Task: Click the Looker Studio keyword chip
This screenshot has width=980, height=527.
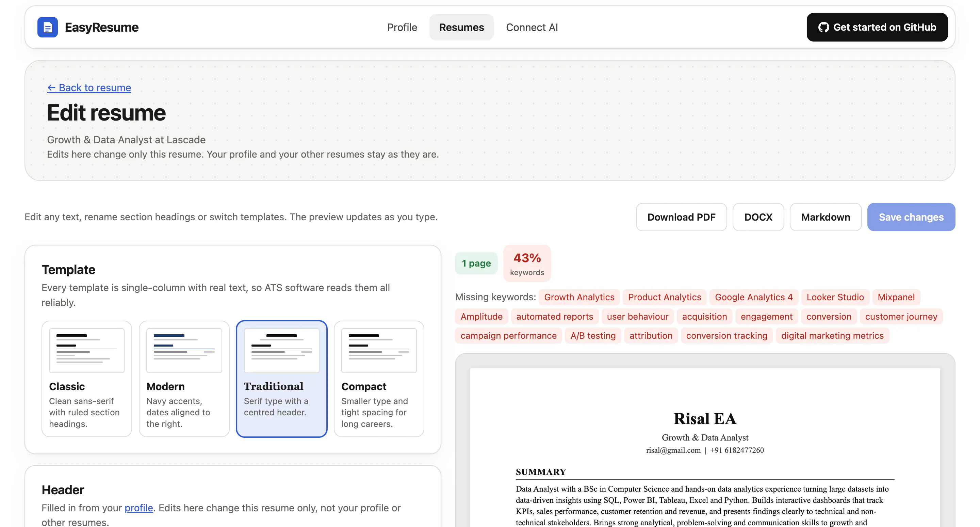Action: tap(835, 297)
